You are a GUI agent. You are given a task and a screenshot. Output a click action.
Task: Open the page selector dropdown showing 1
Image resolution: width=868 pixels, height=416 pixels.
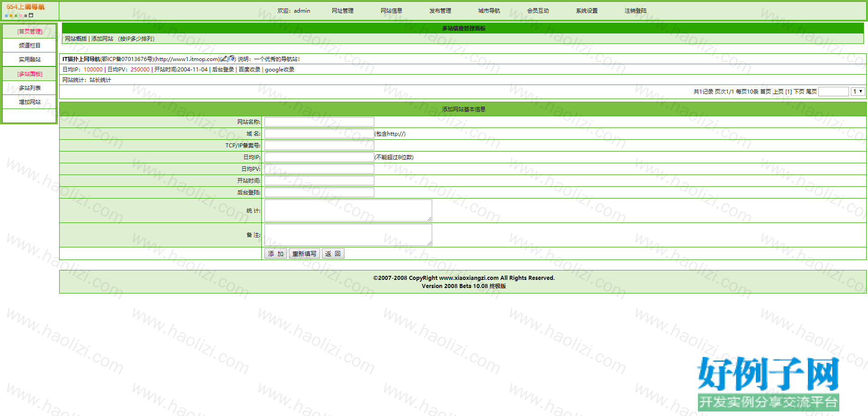point(858,92)
